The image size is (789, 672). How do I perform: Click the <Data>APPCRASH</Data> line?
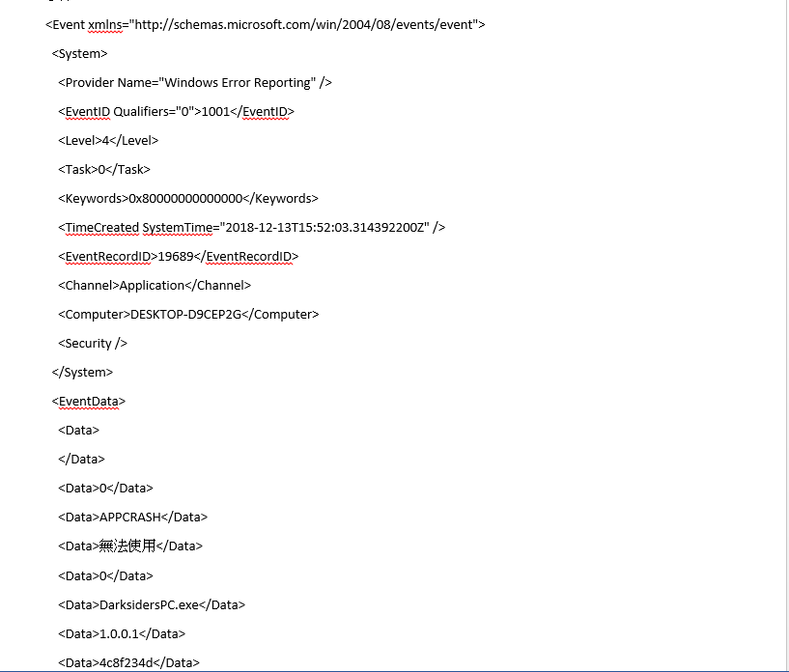[x=133, y=518]
